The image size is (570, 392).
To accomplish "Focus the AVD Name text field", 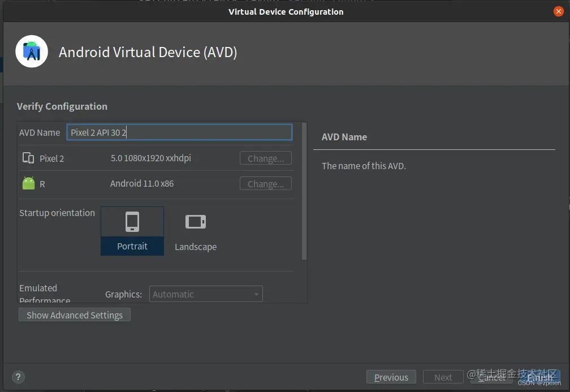I will coord(180,132).
